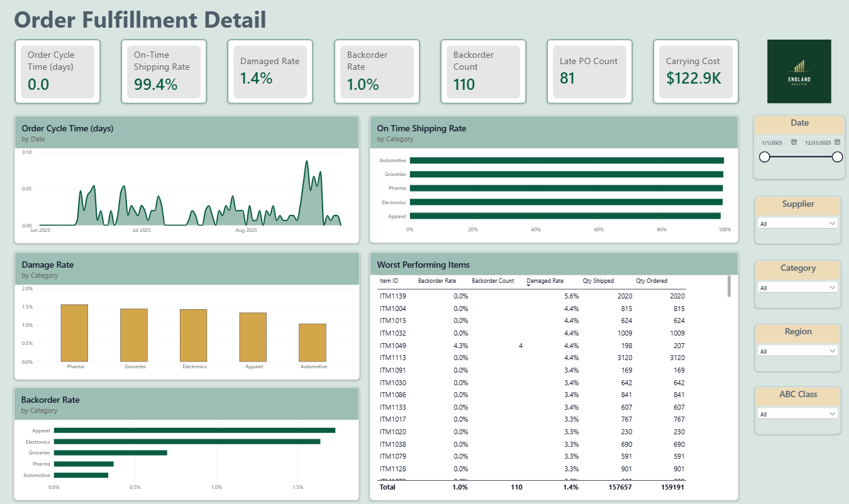Click the 12/31/2025 end date field
Image resolution: width=849 pixels, height=504 pixels.
coord(818,143)
